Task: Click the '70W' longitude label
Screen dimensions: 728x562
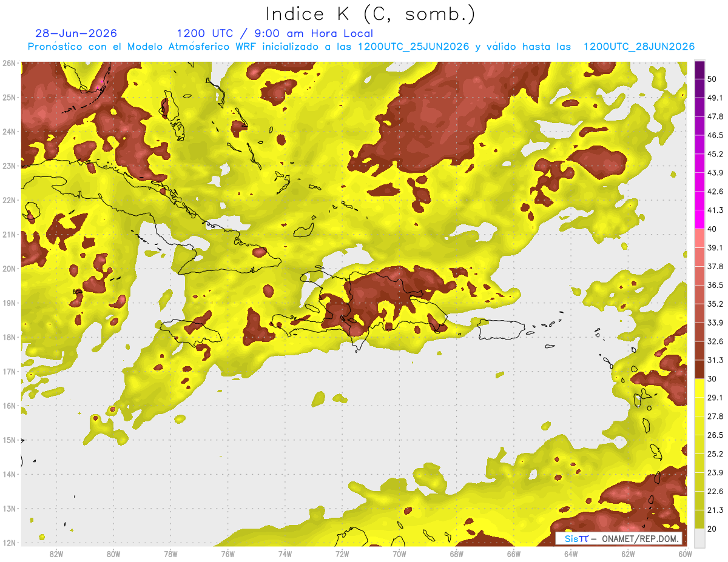Action: coord(399,554)
